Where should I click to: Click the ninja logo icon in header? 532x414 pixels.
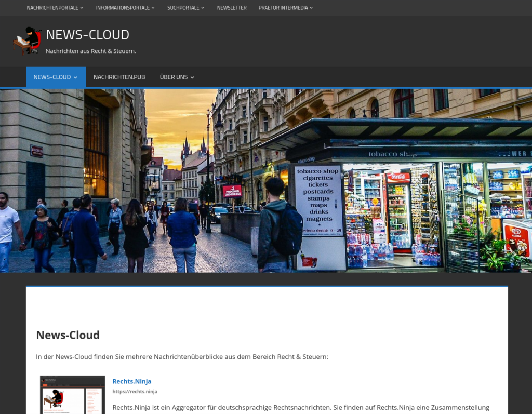(27, 41)
